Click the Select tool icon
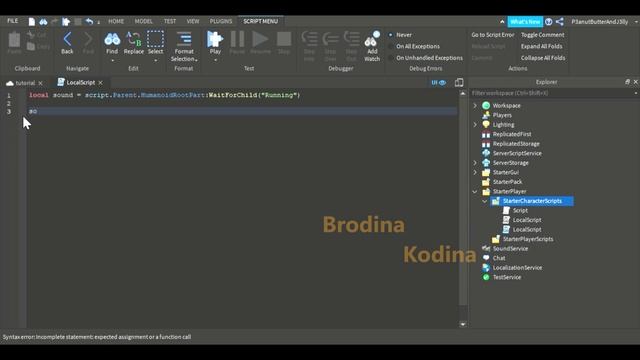The width and height of the screenshot is (640, 360). coord(155,39)
